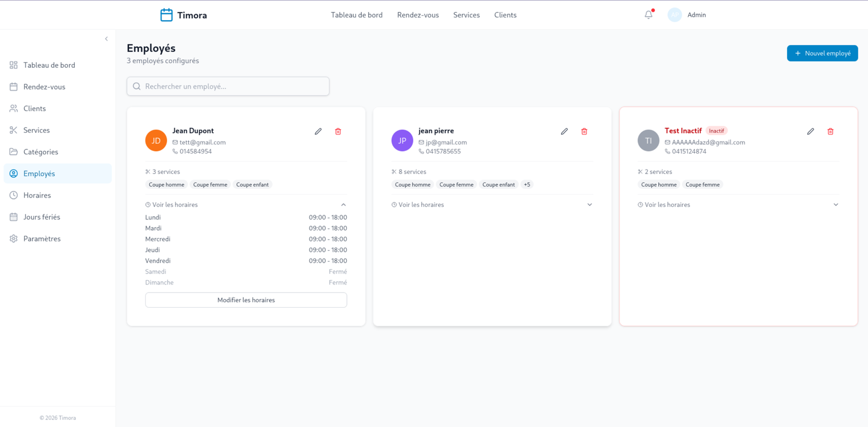Open Rendez-vous in top navigation
868x427 pixels.
(418, 15)
